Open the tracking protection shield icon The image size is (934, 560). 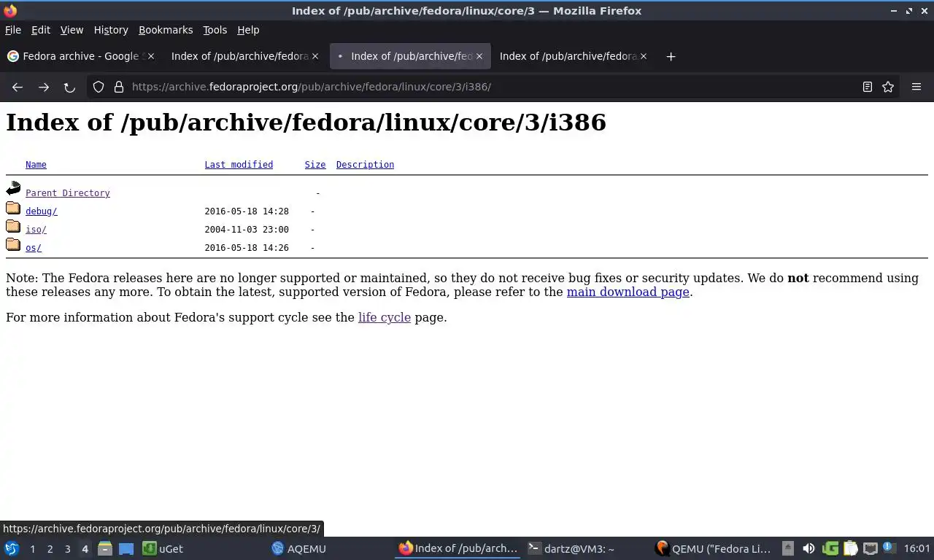(99, 87)
